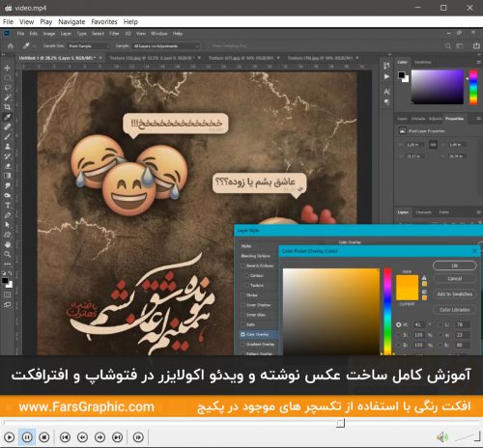The height and width of the screenshot is (448, 483).
Task: Select the Properties panel tab
Action: tap(454, 119)
